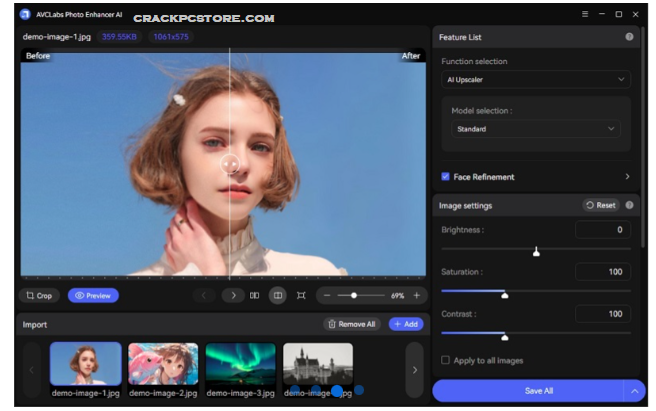Select the split-slider compare view
This screenshot has height=411, width=656.
pos(277,296)
